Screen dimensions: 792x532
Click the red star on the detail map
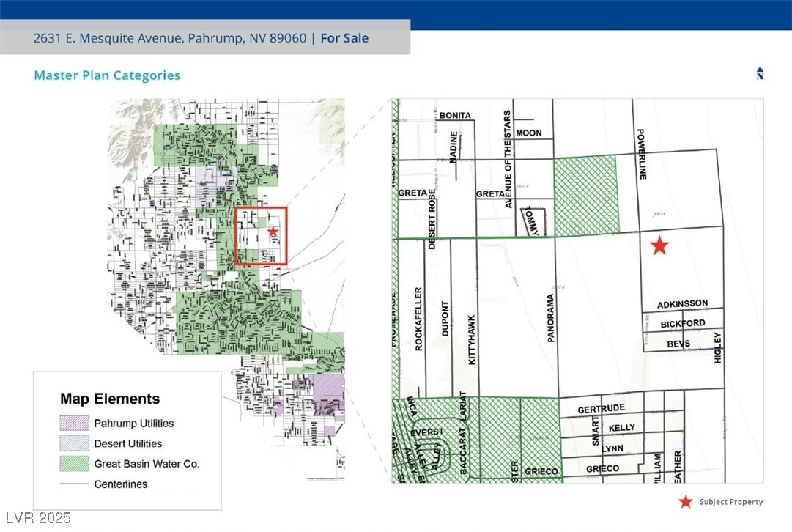659,245
